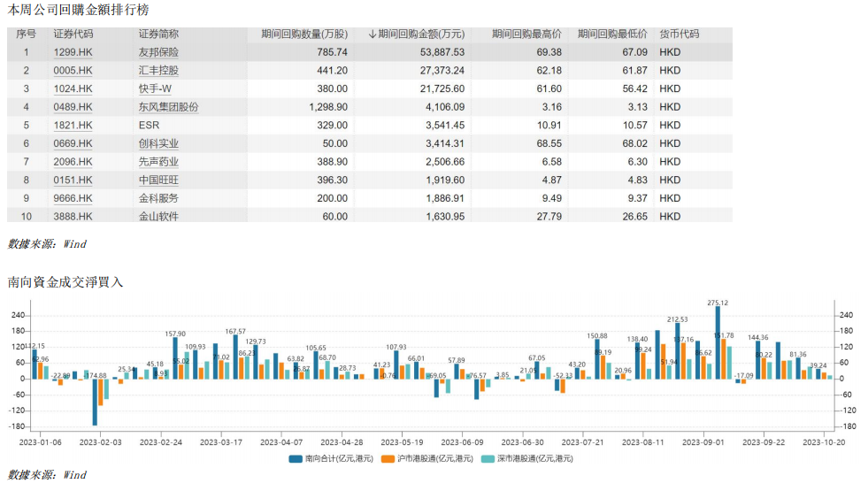
Task: Click ESR name in row 5
Action: coord(149,126)
